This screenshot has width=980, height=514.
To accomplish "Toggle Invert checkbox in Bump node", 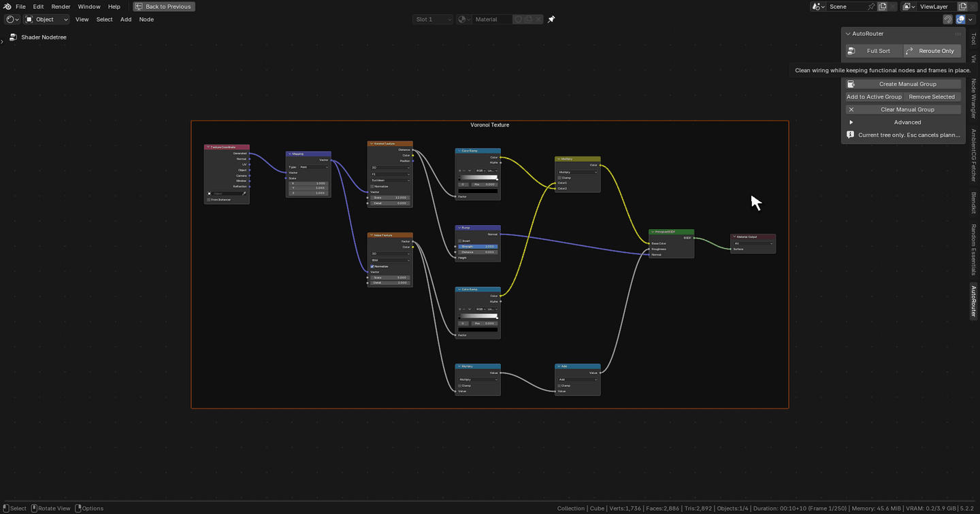I will (460, 241).
